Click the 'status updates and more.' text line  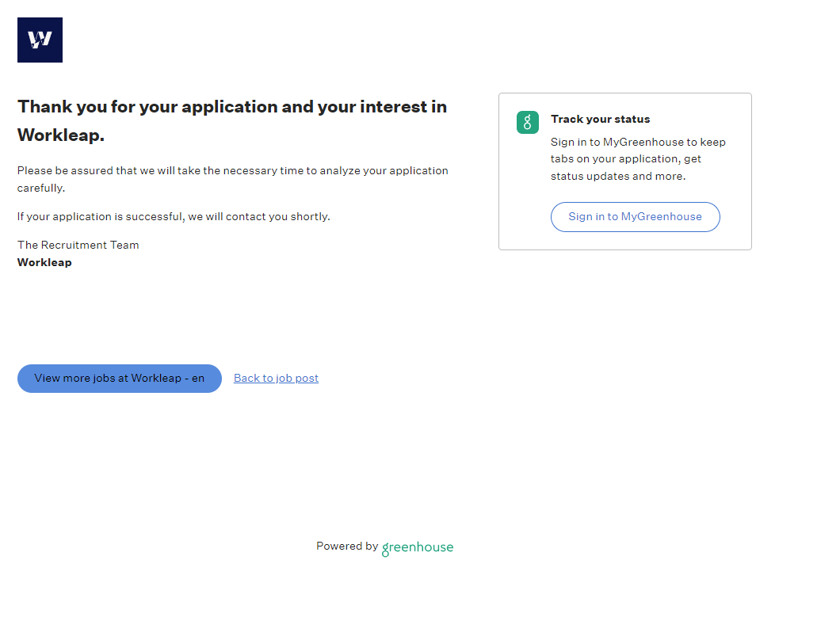point(618,177)
